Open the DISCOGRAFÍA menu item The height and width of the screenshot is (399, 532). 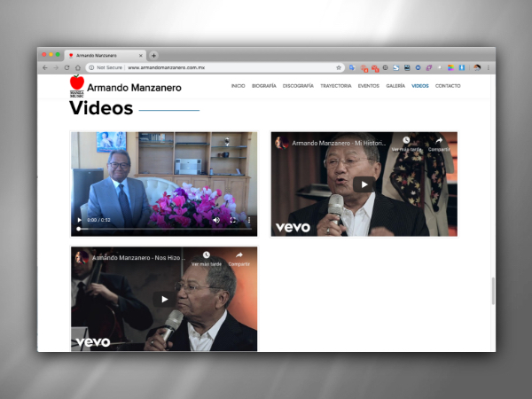click(x=298, y=86)
